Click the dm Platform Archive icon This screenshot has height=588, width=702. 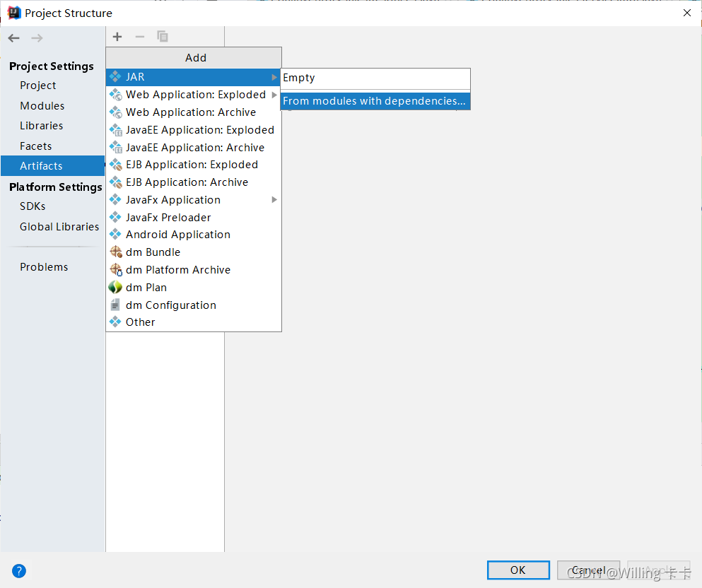(115, 269)
